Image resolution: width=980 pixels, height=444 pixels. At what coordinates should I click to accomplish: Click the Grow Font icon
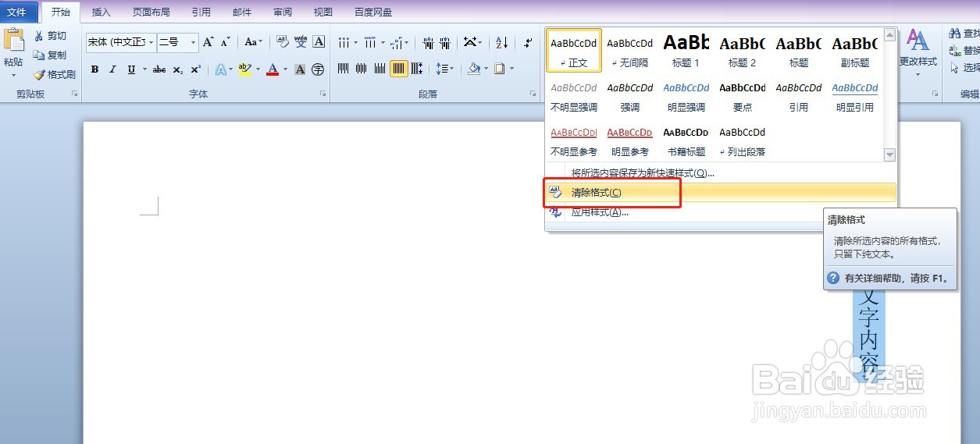point(208,42)
